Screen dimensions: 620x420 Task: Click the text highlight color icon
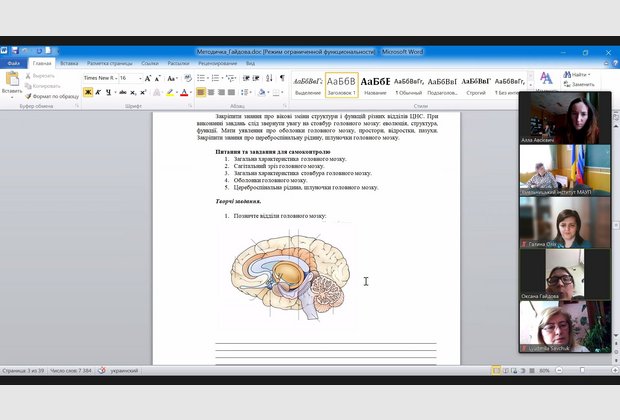169,92
